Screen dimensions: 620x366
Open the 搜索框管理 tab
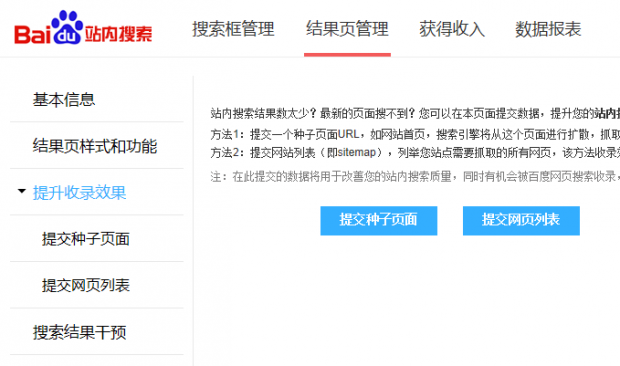[x=233, y=29]
